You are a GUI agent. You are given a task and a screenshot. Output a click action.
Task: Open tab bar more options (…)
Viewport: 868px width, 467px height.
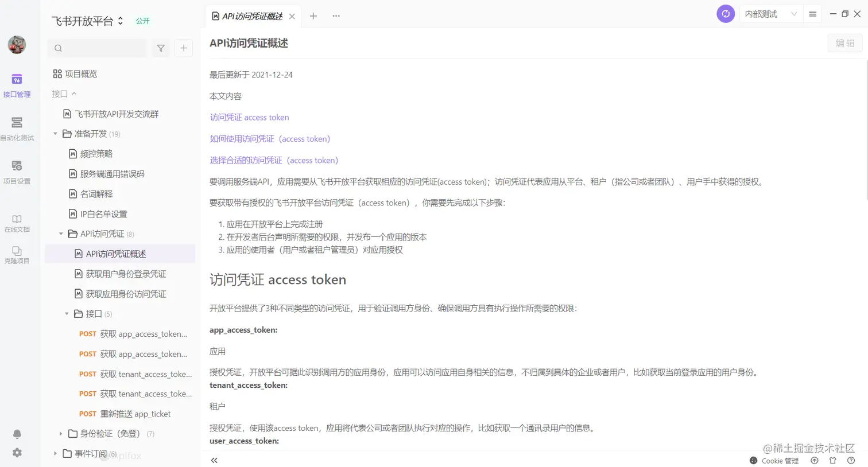click(x=336, y=16)
